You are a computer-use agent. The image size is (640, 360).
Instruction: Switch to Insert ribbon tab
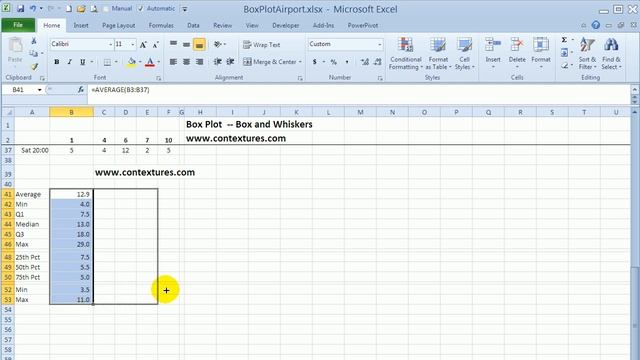point(81,25)
